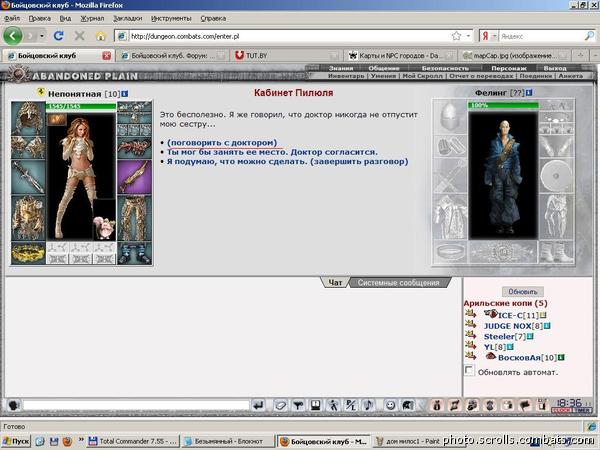
Task: Click the pet pig thumbnail
Action: 104,227
